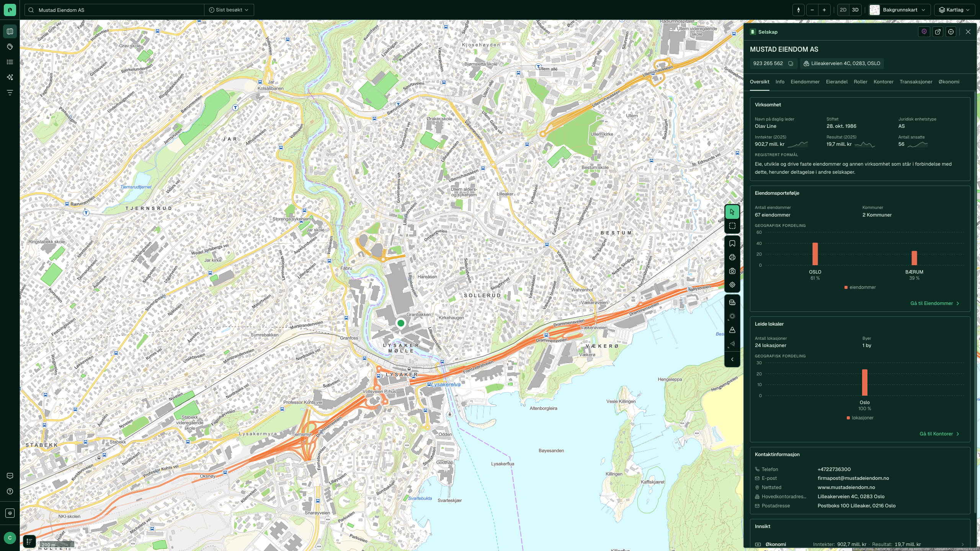The image size is (980, 551).
Task: Follow the Gå til Kontorer link
Action: 939,434
